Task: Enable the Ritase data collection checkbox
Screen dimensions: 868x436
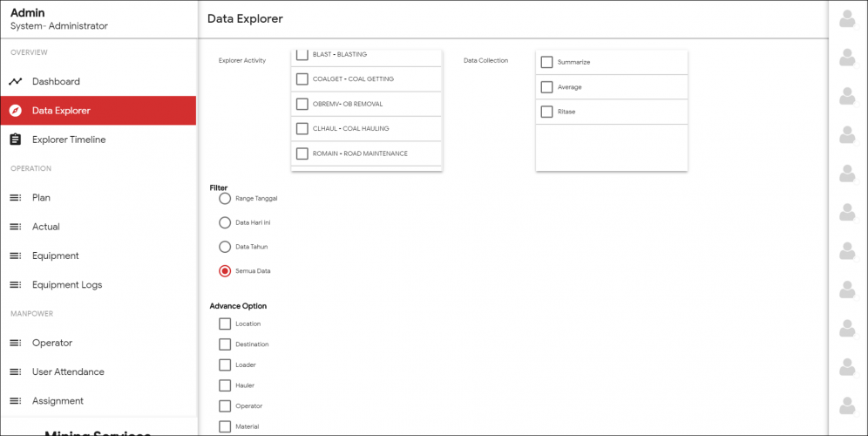Action: [x=547, y=112]
